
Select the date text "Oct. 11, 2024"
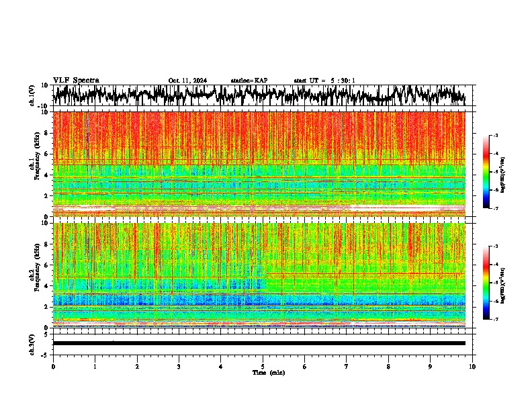tap(187, 81)
